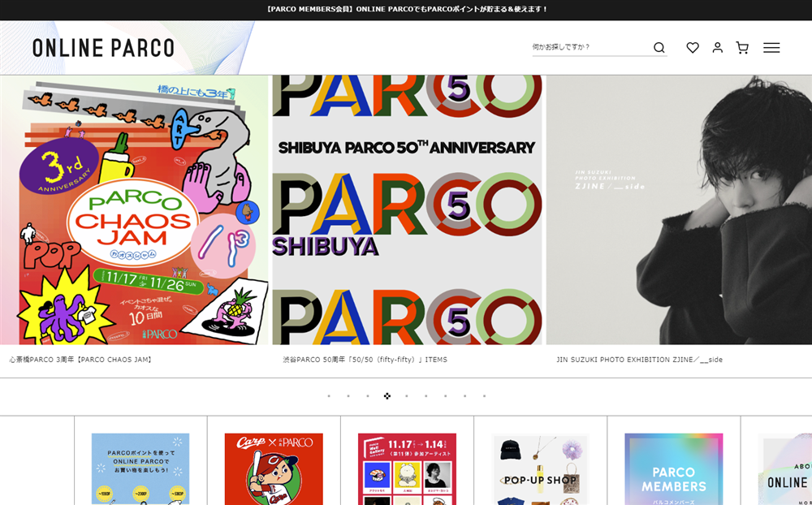The width and height of the screenshot is (812, 505).
Task: Click the search magnifier icon
Action: point(659,48)
